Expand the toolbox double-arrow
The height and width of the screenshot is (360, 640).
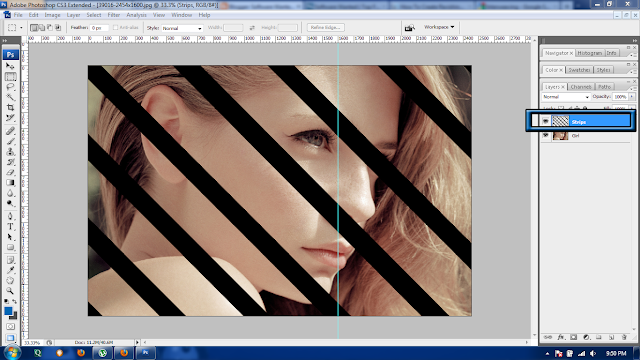(x=5, y=41)
